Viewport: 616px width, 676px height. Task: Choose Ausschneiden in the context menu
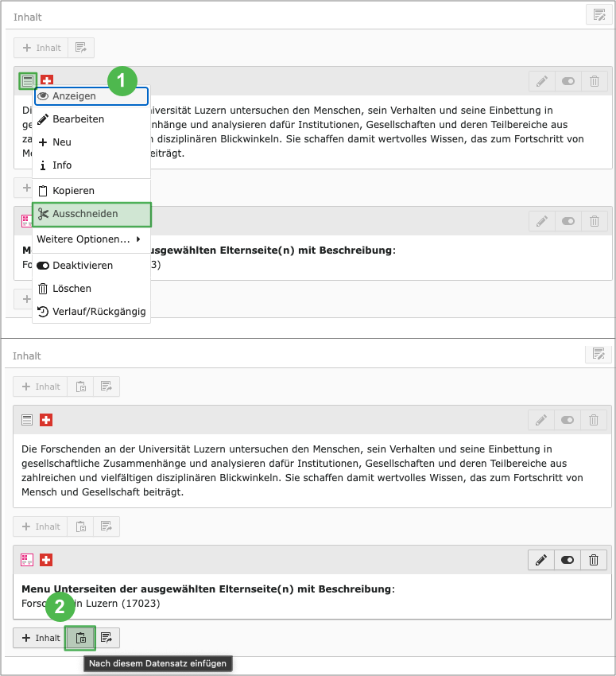pos(91,214)
